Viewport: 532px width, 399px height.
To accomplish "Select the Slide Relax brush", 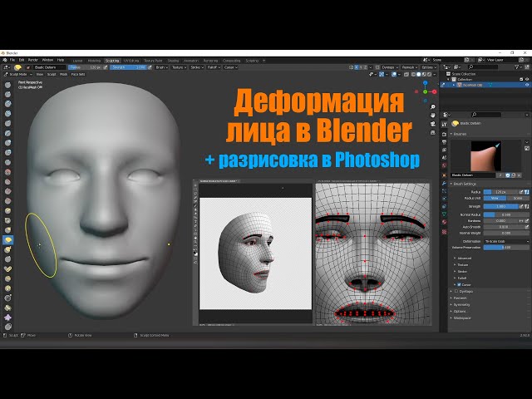I will [7, 298].
